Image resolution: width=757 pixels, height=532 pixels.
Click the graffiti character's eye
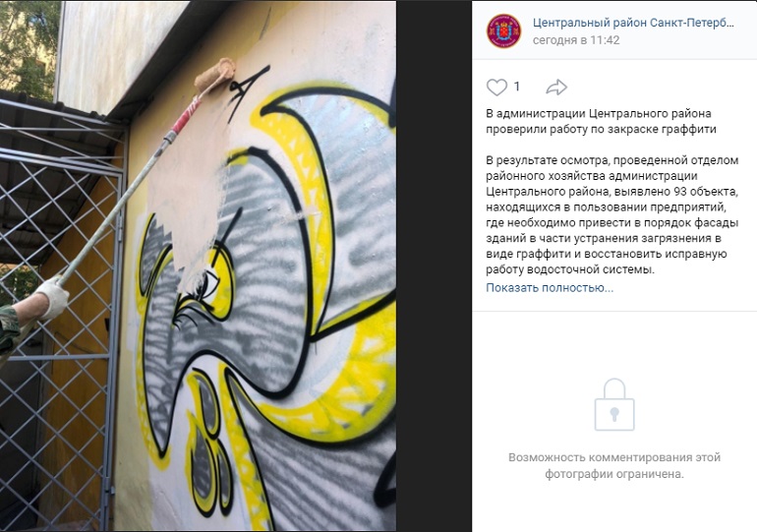[208, 285]
